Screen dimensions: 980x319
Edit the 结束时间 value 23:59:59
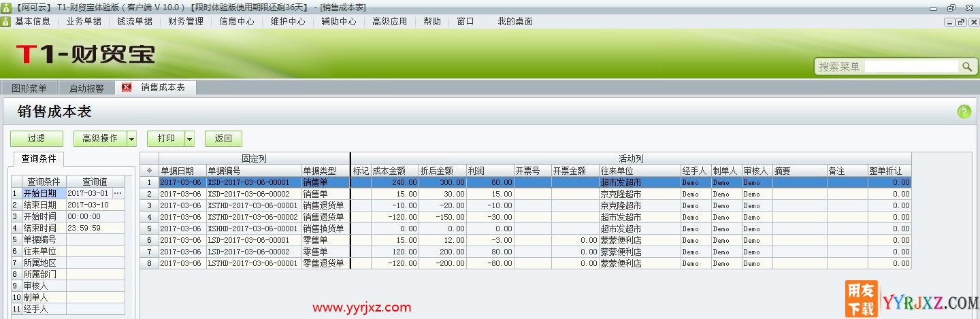point(95,229)
